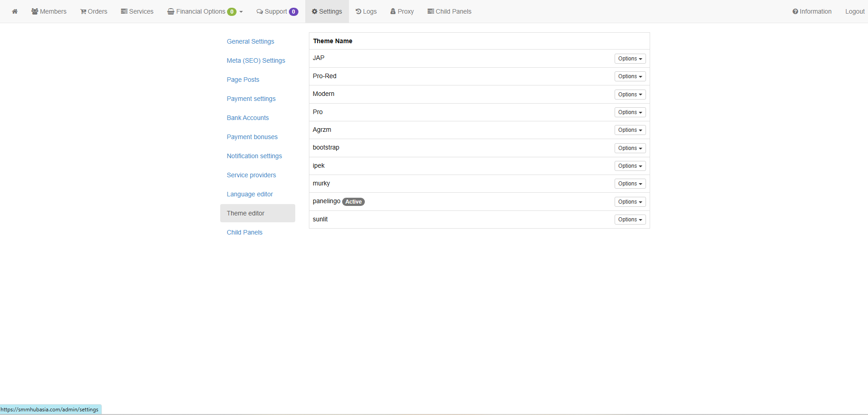This screenshot has width=868, height=415.
Task: Open Options dropdown for panelingo theme
Action: [x=630, y=202]
